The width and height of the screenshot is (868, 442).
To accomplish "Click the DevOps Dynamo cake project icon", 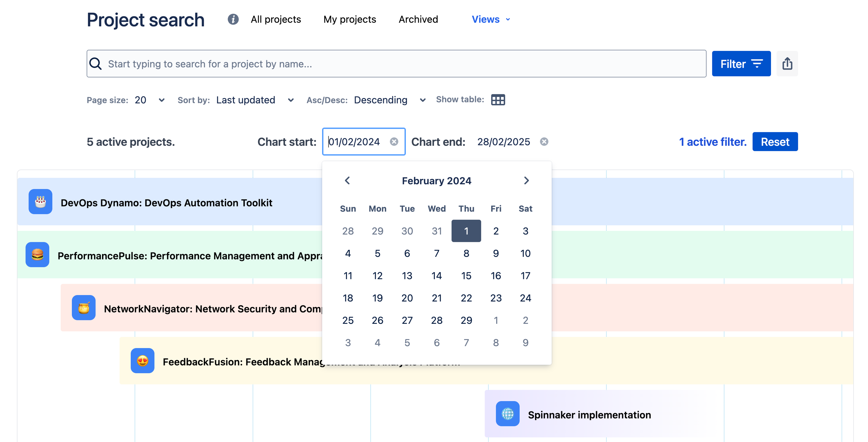I will pos(40,202).
